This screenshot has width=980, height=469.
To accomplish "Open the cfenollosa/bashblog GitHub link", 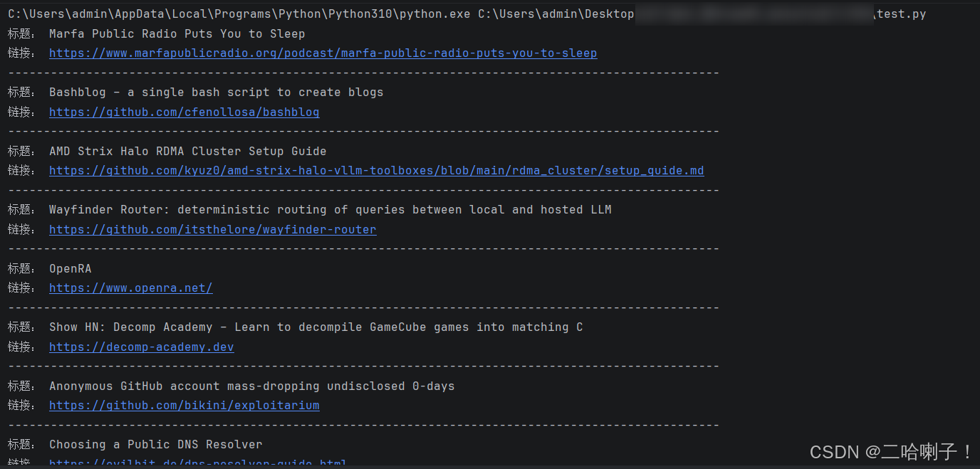I will [x=184, y=112].
